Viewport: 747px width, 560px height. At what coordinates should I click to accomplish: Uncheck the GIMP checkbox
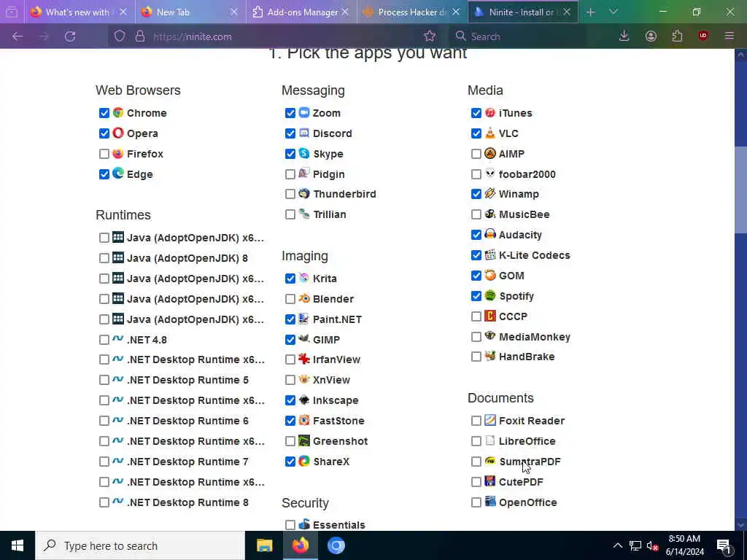[x=290, y=340]
